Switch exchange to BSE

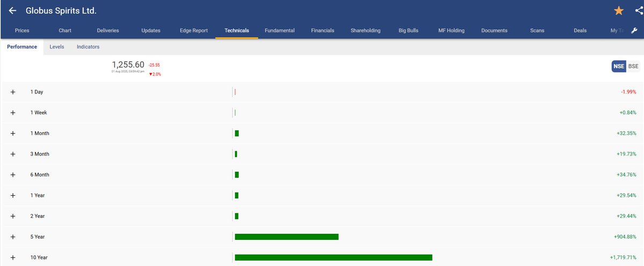[633, 66]
